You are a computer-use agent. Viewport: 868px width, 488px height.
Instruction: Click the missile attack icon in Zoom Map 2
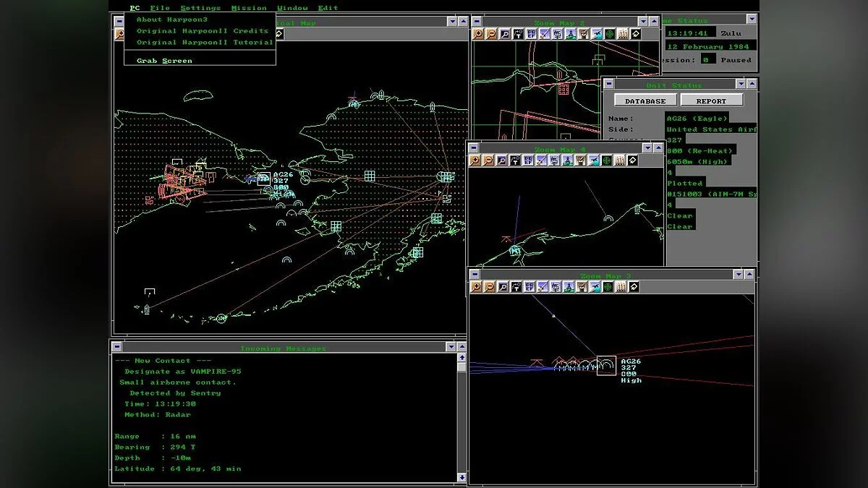coord(545,34)
